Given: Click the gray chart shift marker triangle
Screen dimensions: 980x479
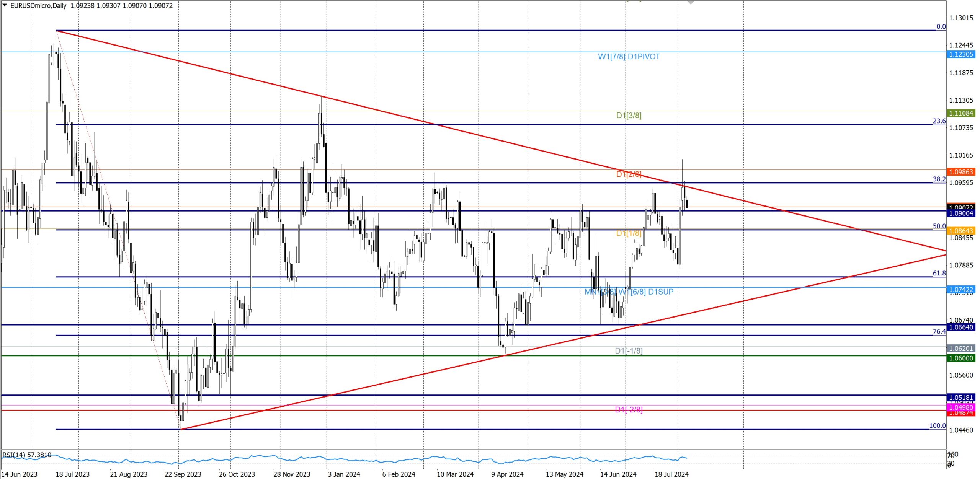Looking at the screenshot, I should [691, 2].
